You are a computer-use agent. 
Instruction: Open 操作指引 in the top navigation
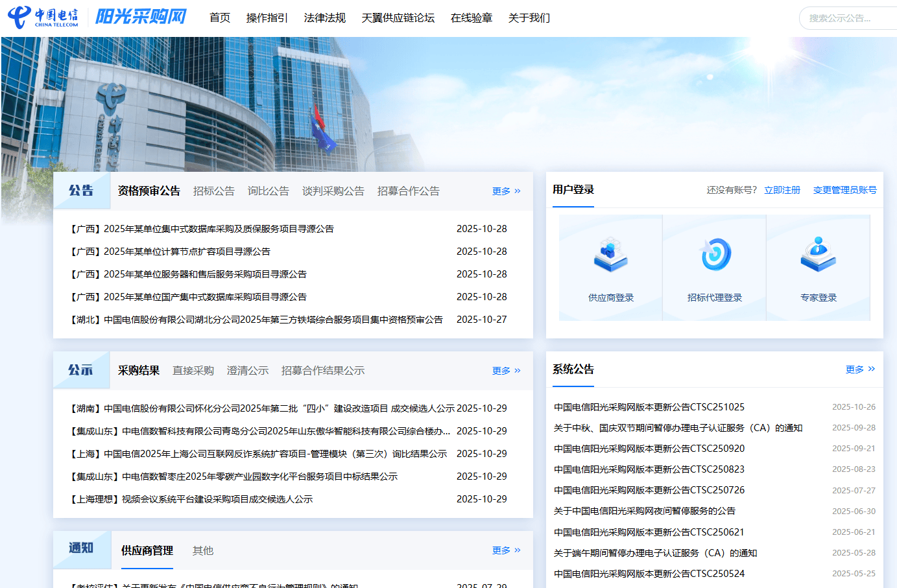[x=267, y=18]
